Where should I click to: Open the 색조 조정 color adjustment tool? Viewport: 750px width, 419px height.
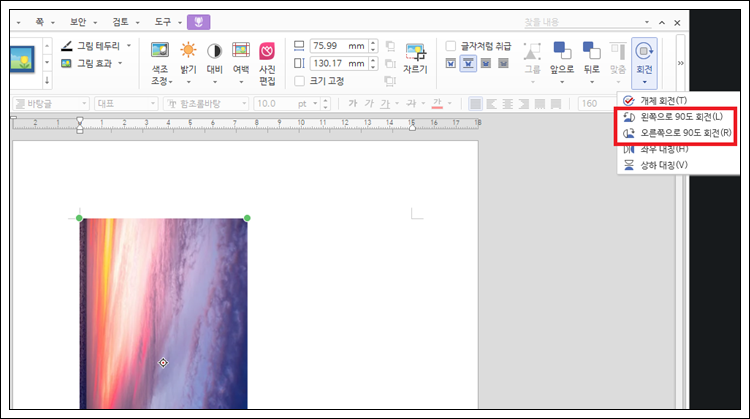(x=160, y=63)
